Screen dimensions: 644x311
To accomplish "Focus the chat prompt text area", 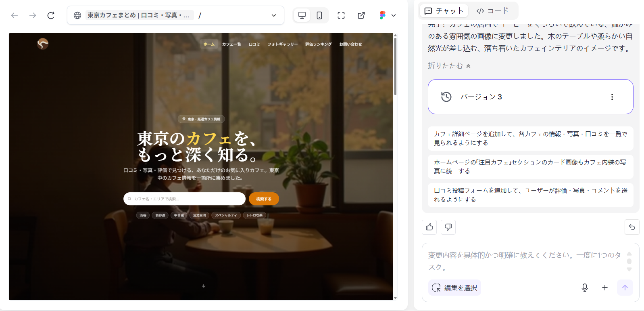I will (524, 261).
